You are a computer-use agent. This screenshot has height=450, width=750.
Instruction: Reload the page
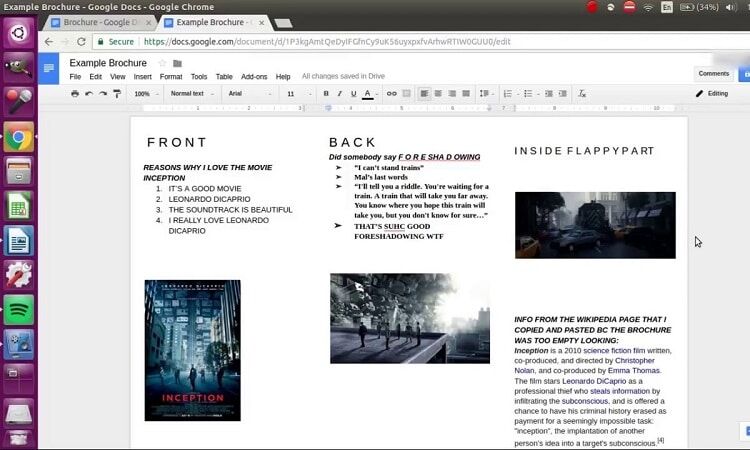[81, 42]
